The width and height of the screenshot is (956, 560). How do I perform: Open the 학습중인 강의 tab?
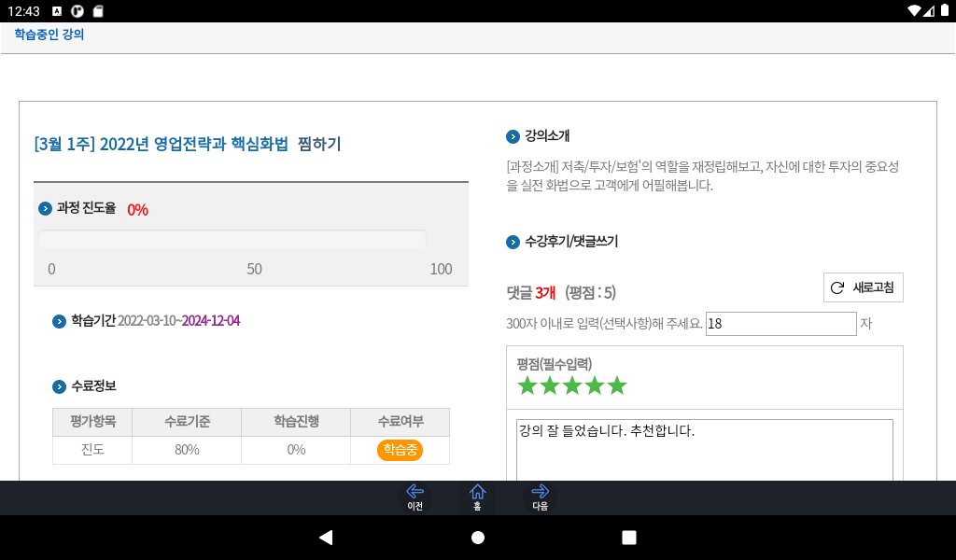(x=49, y=35)
